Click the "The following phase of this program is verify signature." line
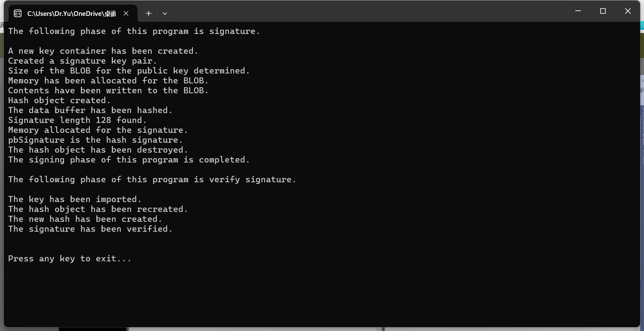Viewport: 644px width, 331px height. pos(152,180)
